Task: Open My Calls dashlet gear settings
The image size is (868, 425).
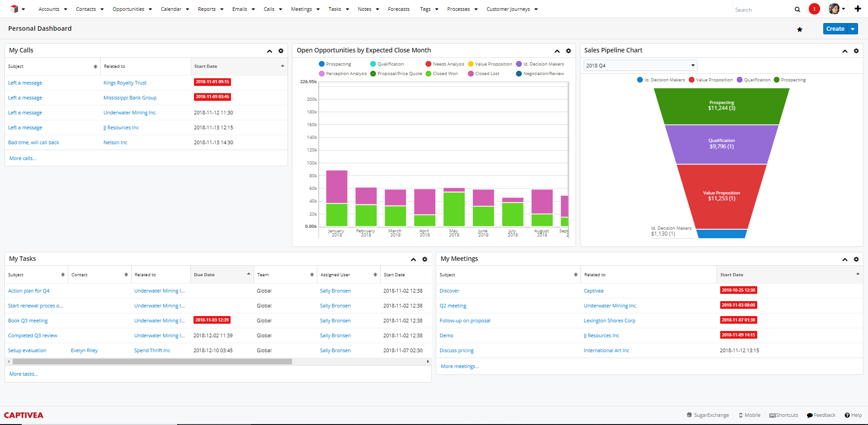Action: click(x=281, y=51)
